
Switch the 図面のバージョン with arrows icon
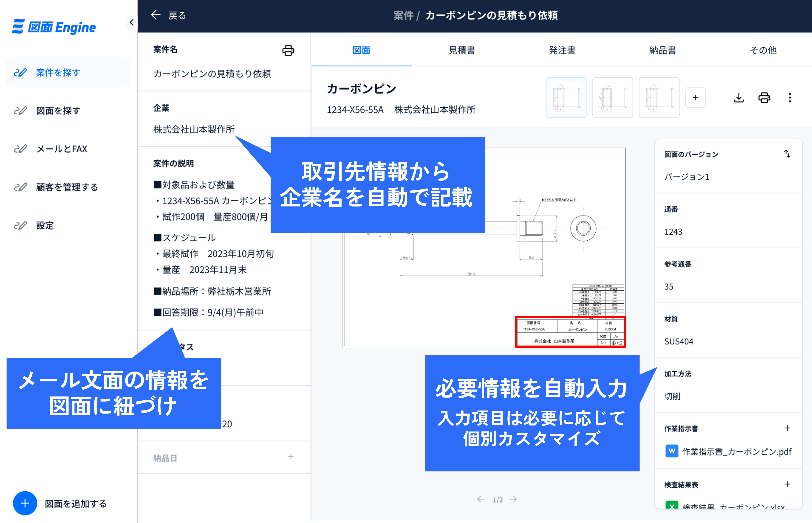(787, 154)
